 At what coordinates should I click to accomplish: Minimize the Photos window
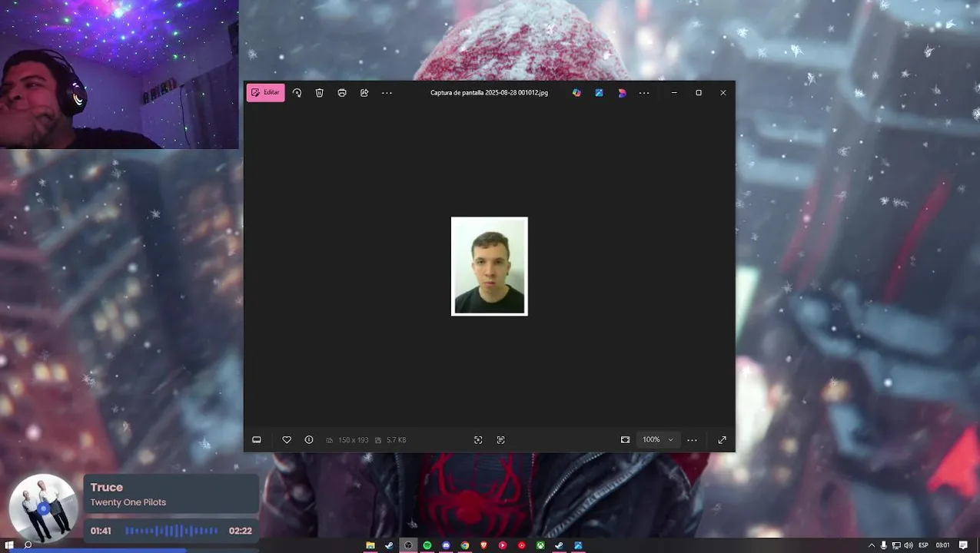pyautogui.click(x=674, y=92)
